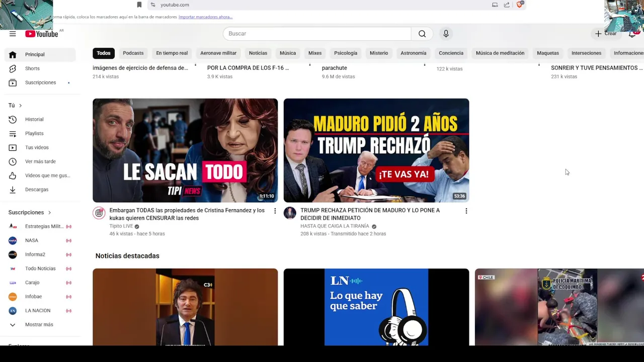Select Música de meditación chip
This screenshot has width=644, height=362.
(500, 53)
